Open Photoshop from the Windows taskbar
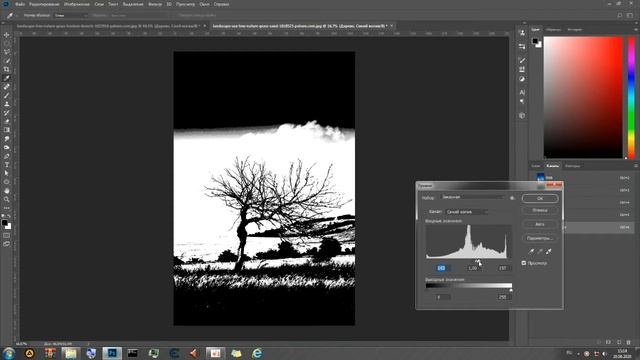 (x=112, y=353)
